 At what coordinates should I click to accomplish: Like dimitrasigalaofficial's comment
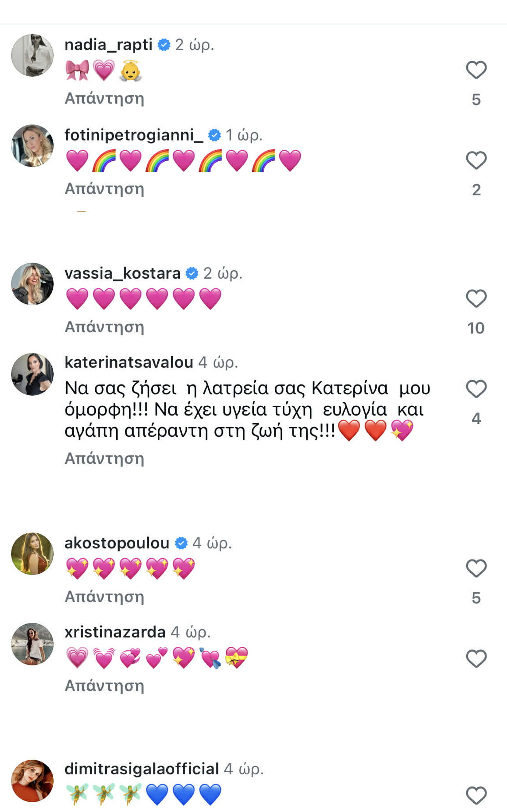(476, 795)
